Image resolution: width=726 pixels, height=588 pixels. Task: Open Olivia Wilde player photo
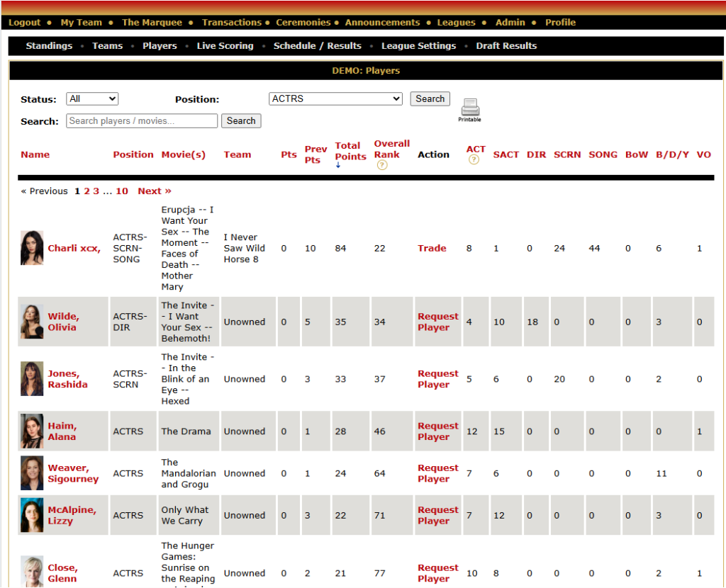tap(32, 322)
